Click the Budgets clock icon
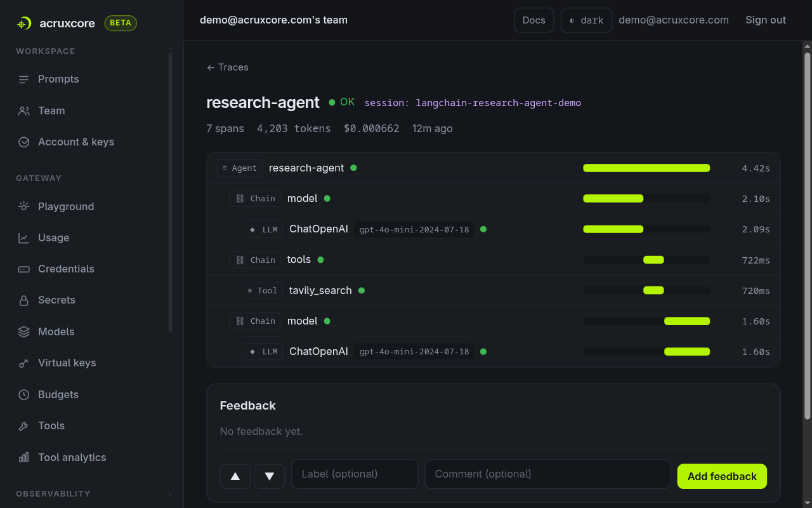This screenshot has height=508, width=812. [24, 394]
